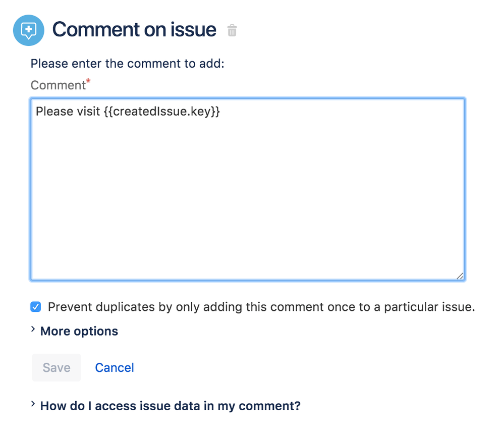504x437 pixels.
Task: Click 'Please enter the comment to add:' text
Action: (x=127, y=64)
